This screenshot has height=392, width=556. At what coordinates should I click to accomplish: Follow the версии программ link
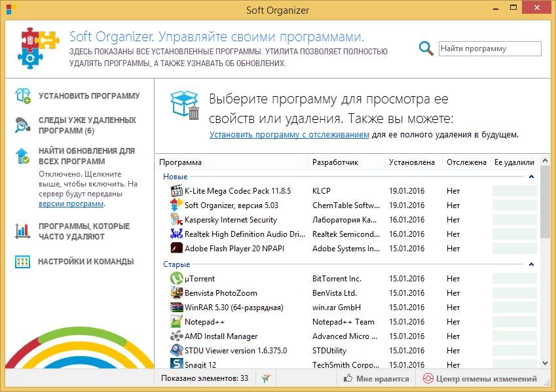pyautogui.click(x=71, y=204)
